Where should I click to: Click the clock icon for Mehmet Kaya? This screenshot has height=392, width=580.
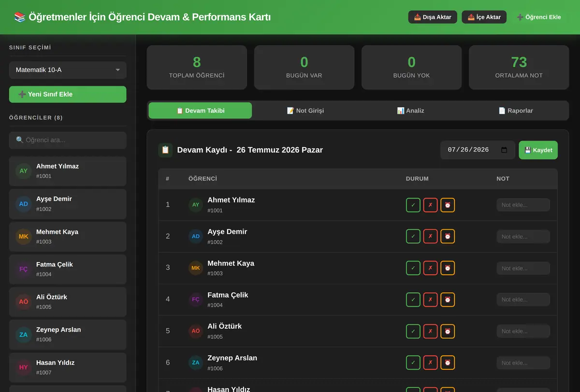click(x=448, y=268)
